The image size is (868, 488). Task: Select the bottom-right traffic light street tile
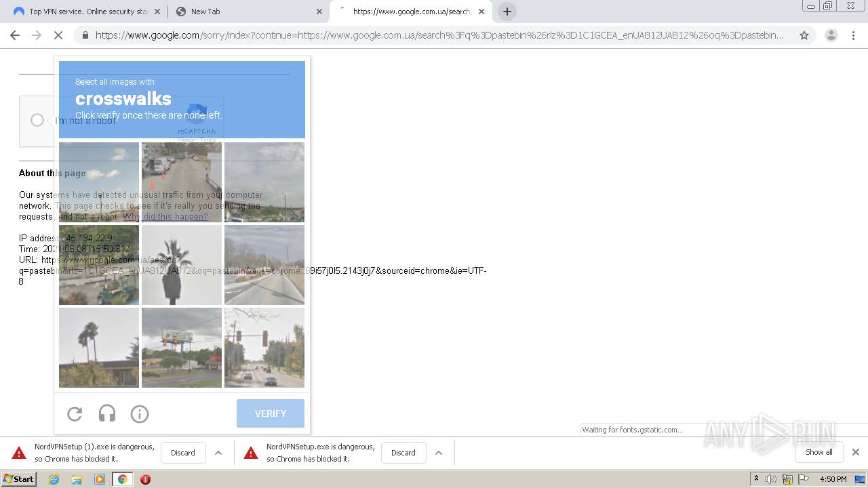264,348
